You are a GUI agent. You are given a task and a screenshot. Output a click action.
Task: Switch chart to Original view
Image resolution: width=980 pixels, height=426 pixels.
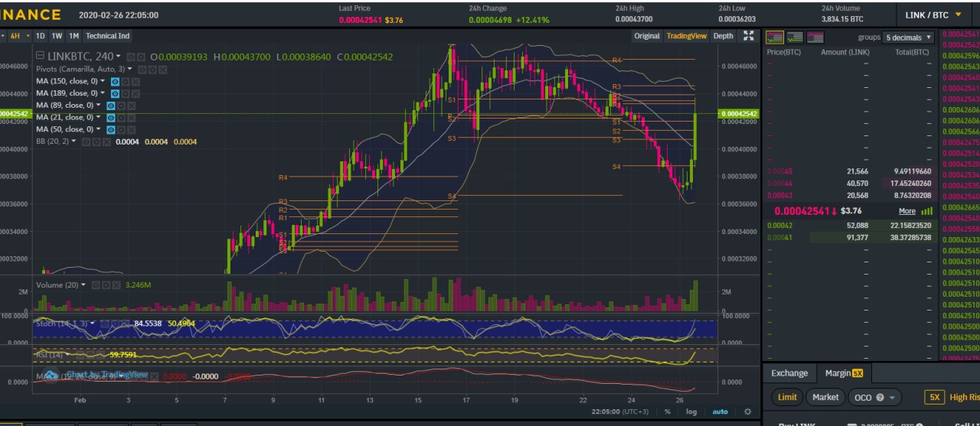[647, 36]
